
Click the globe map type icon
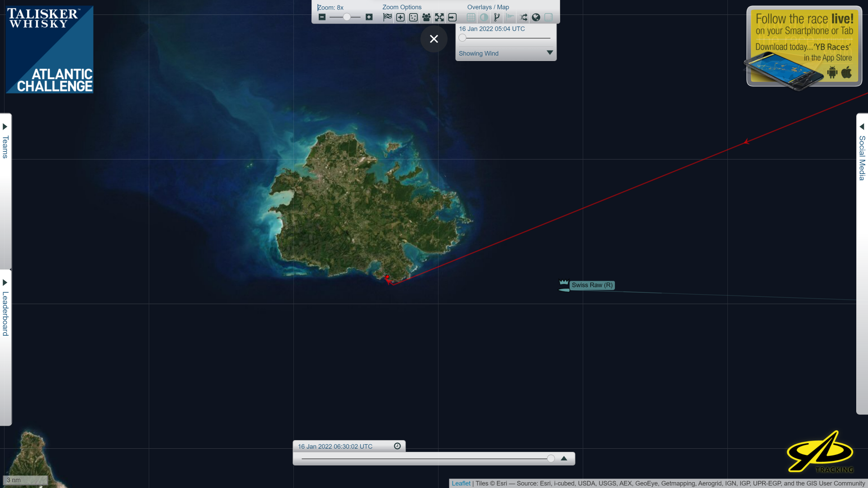click(x=536, y=17)
